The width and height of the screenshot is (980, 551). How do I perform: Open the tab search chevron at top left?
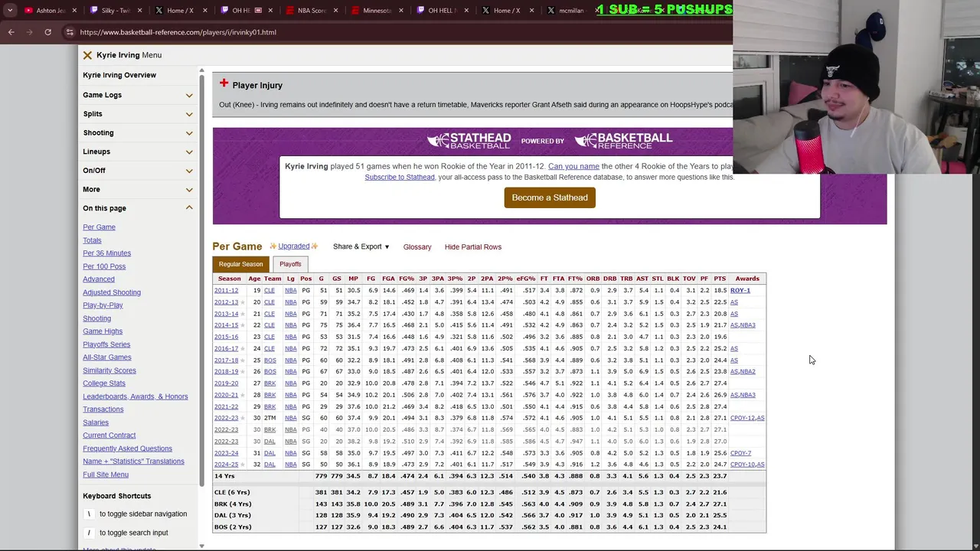[10, 11]
